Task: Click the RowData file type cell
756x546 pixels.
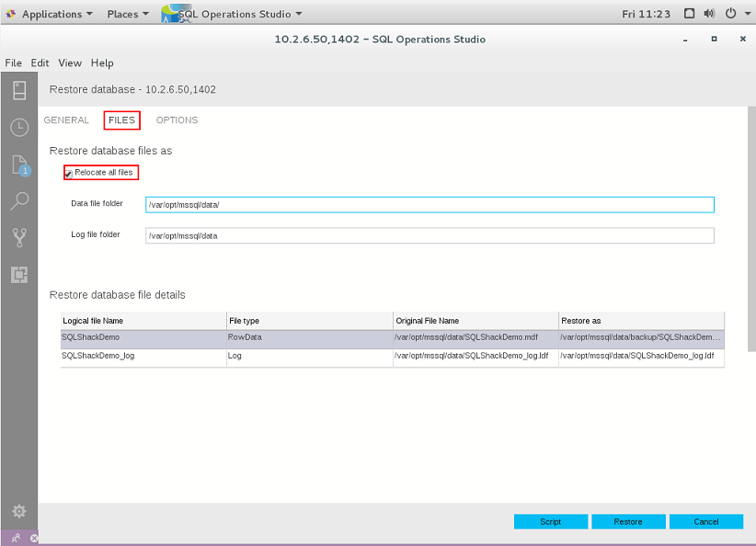Action: [x=310, y=337]
